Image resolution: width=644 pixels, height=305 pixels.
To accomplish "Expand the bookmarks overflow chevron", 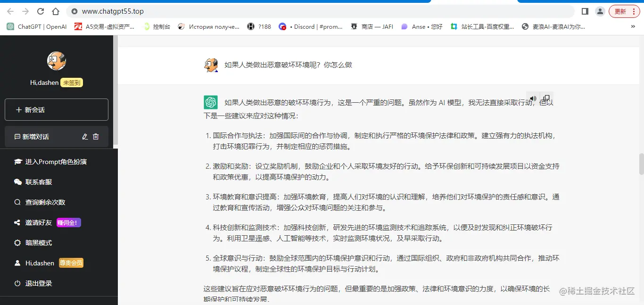I will 633,26.
